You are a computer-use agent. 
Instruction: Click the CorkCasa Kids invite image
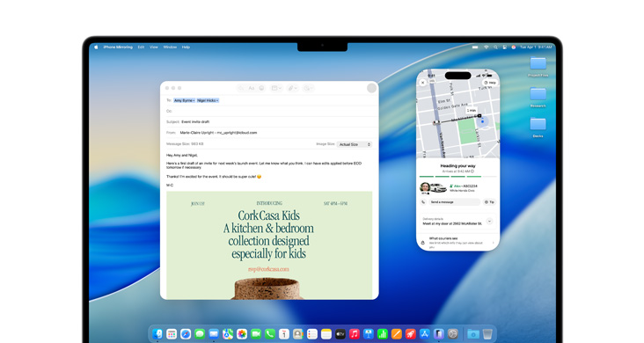[x=269, y=245]
